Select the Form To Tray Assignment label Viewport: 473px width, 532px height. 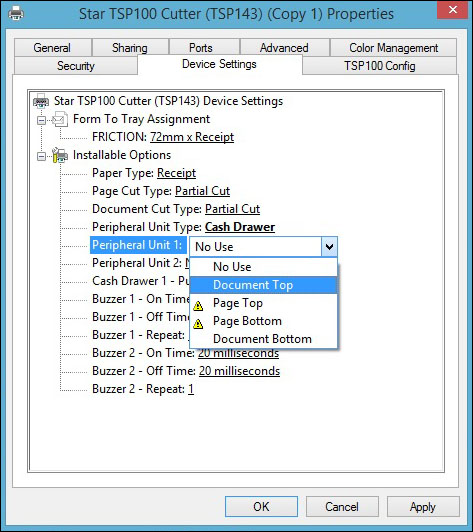click(x=141, y=119)
